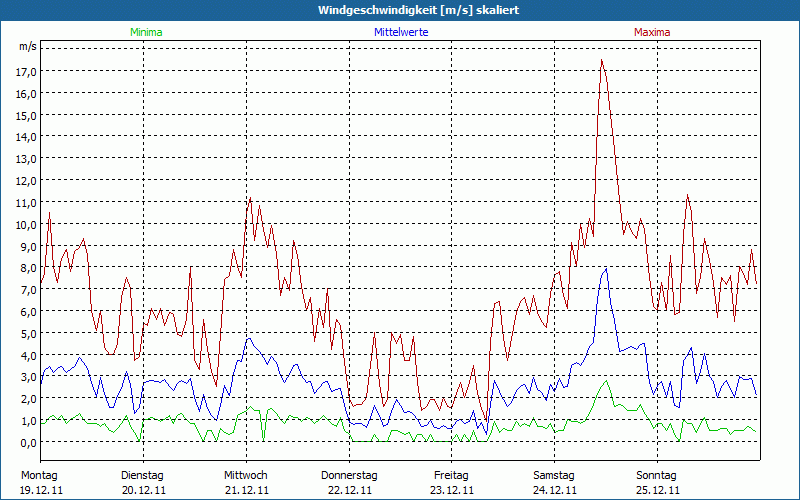Click the 9,0 y-axis value

28,246
